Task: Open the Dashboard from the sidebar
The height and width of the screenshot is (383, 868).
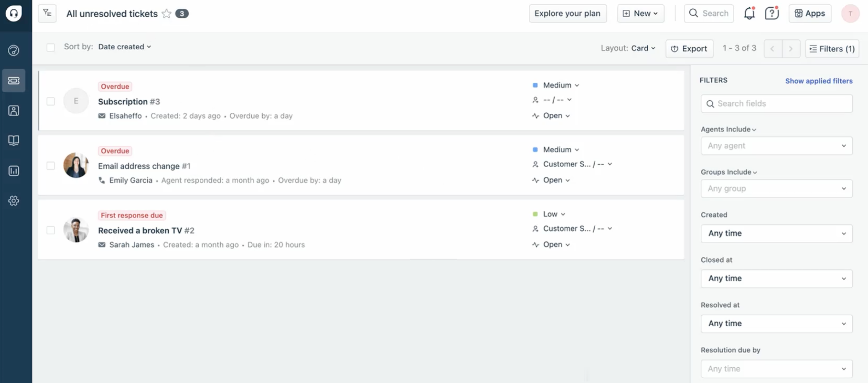Action: (14, 50)
